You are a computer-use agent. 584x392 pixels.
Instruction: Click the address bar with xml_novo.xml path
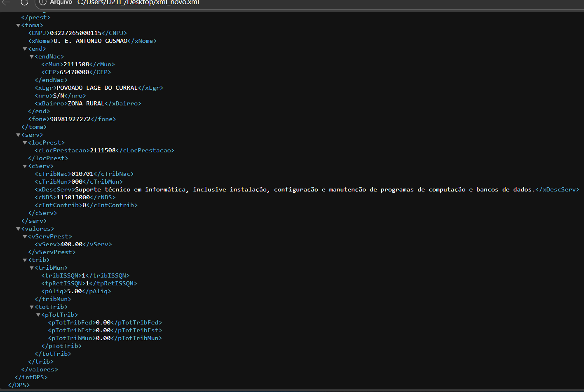(x=138, y=2)
